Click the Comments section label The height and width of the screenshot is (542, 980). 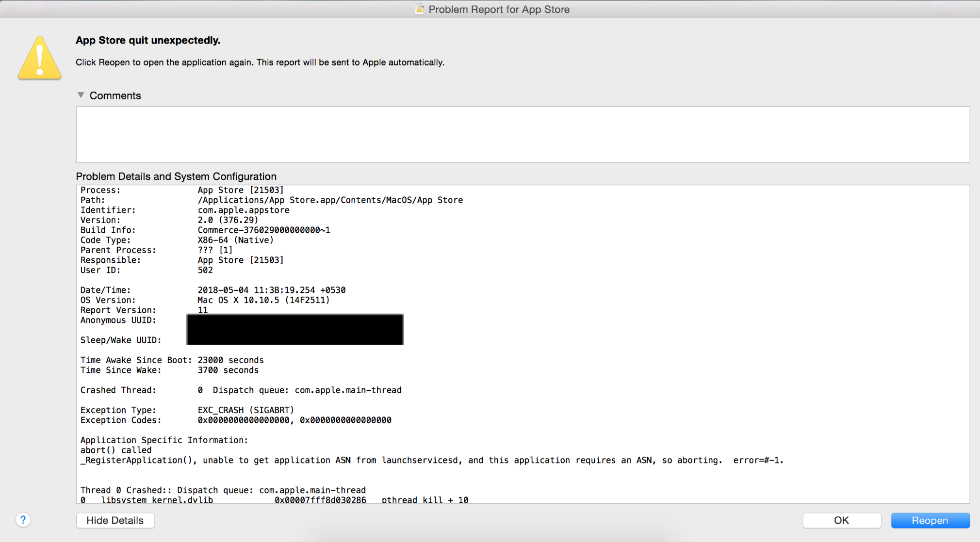click(x=115, y=96)
